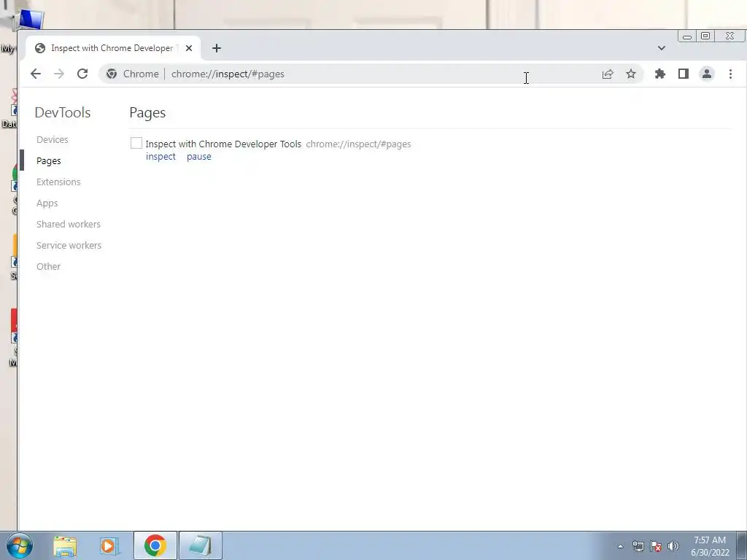Click the forward navigation arrow
This screenshot has width=747, height=560.
pyautogui.click(x=59, y=74)
